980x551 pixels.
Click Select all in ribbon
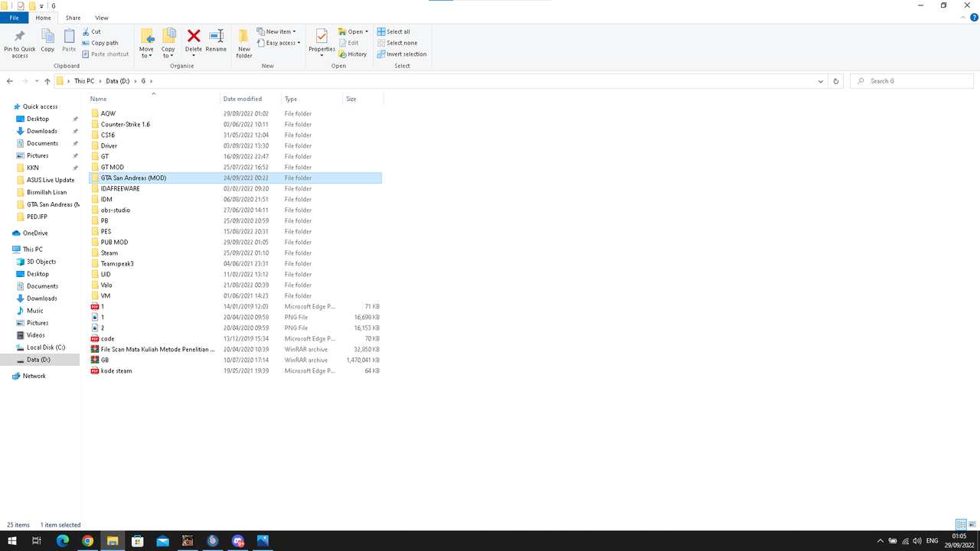tap(394, 32)
